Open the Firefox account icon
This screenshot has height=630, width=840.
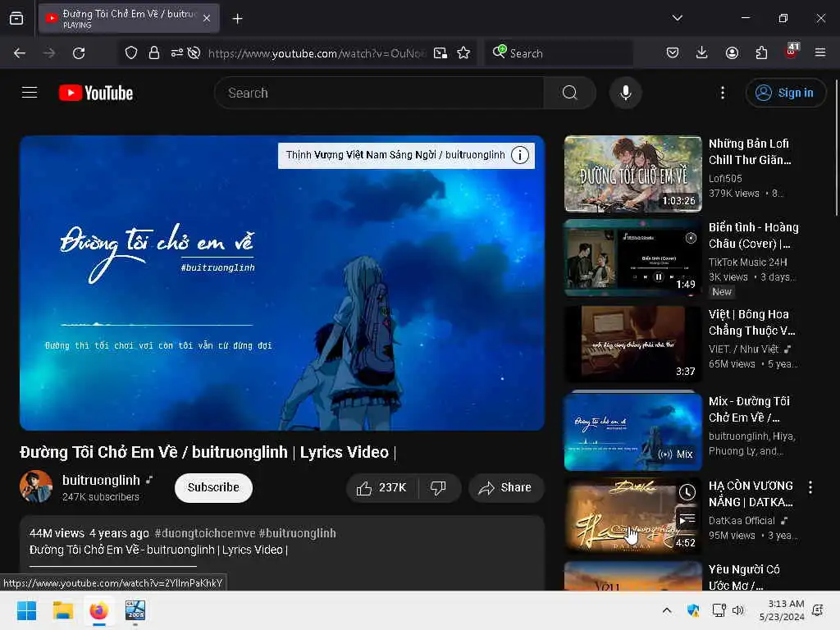point(732,52)
